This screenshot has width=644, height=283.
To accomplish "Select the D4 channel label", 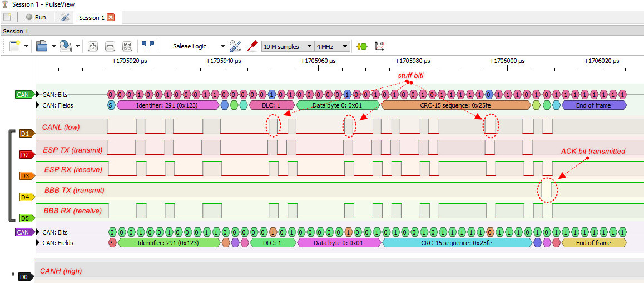I will [x=27, y=197].
